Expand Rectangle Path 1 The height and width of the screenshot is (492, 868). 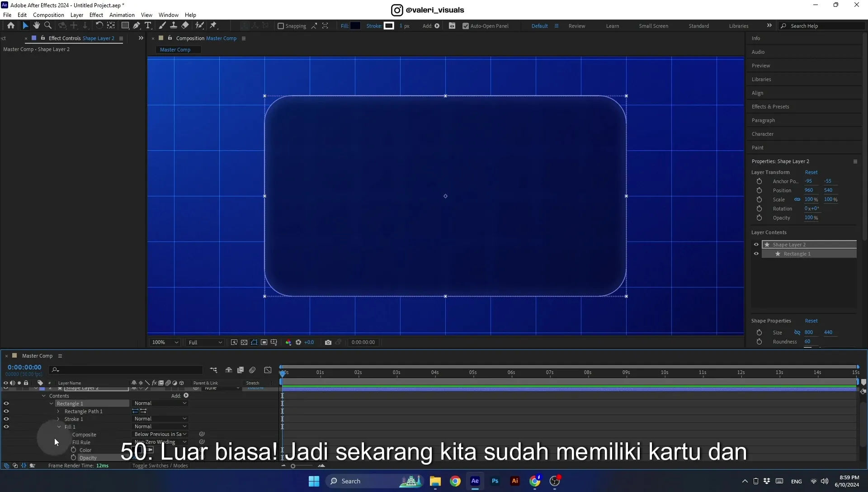tap(58, 412)
